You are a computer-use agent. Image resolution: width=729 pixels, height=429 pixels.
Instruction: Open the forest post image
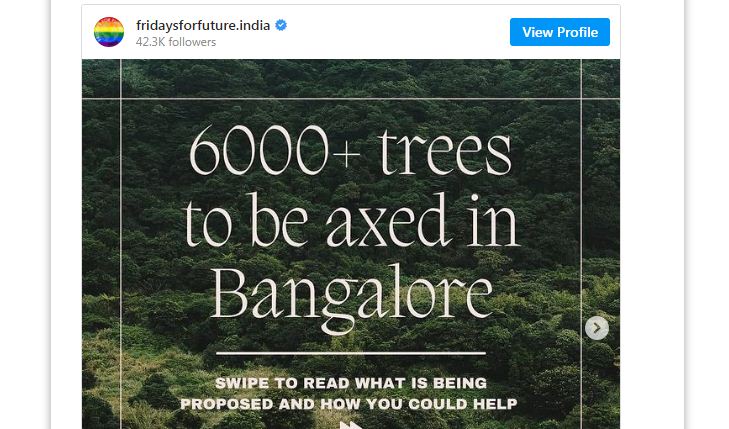[351, 244]
